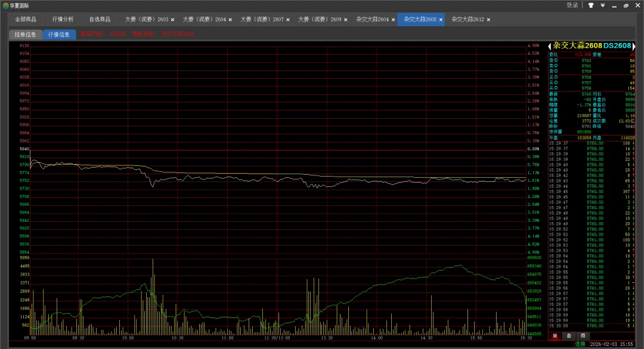Viewport: 644px width, 349px height.
Task: Go to next contract with right arrow
Action: [634, 46]
